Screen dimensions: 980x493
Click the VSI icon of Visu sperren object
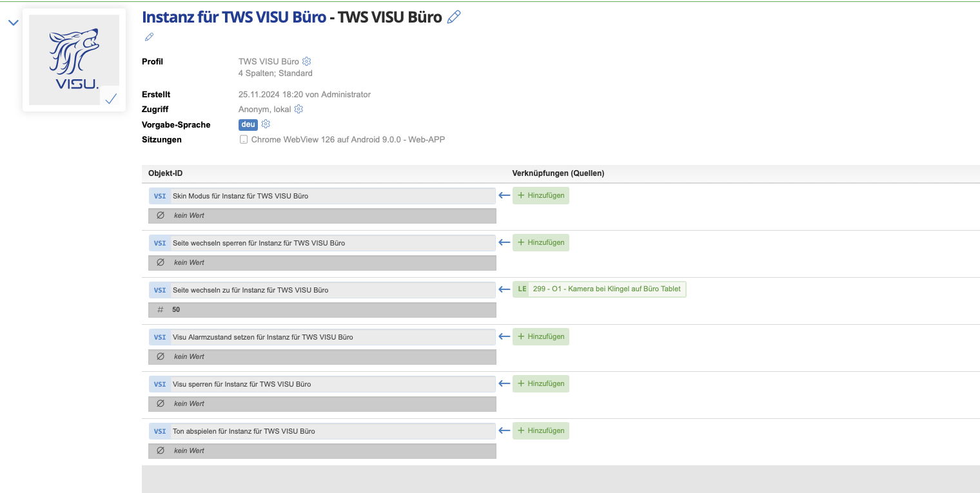click(160, 384)
